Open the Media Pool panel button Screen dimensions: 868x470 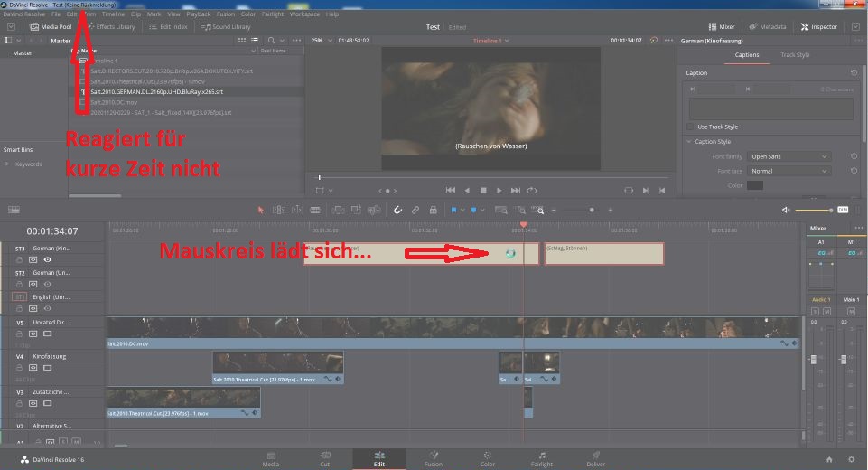pyautogui.click(x=51, y=26)
